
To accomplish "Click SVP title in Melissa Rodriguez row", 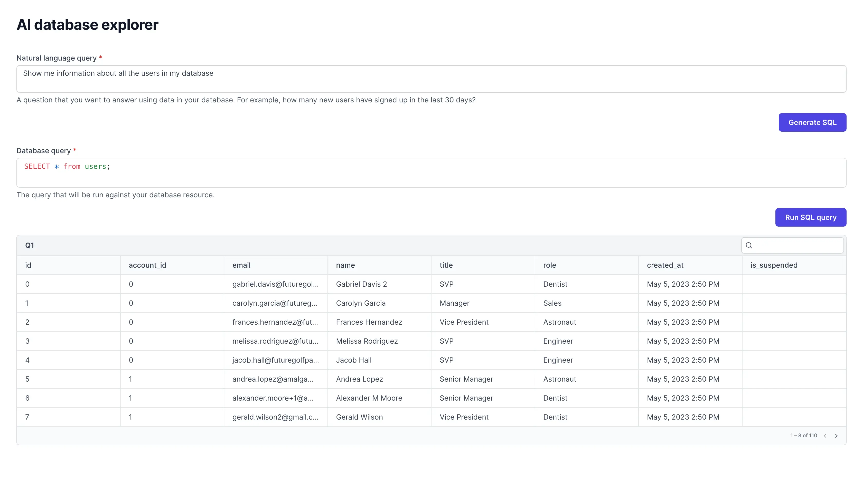I will click(483, 341).
